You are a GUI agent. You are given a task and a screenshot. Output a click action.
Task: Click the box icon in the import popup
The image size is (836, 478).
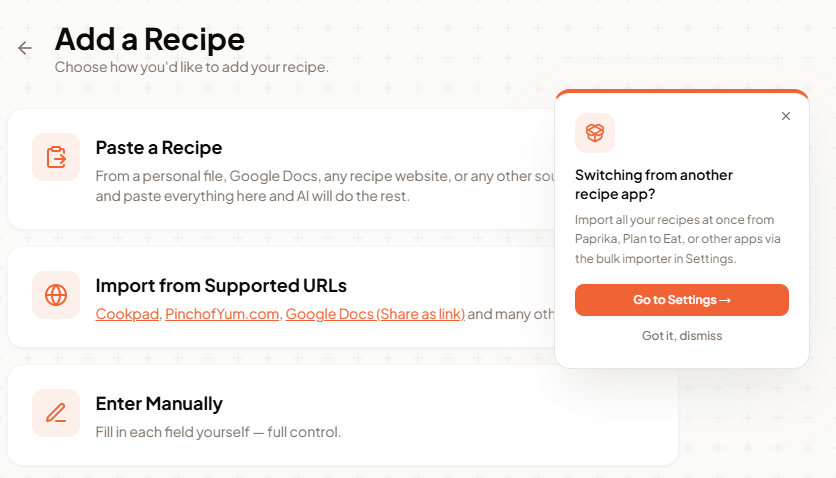click(x=595, y=133)
